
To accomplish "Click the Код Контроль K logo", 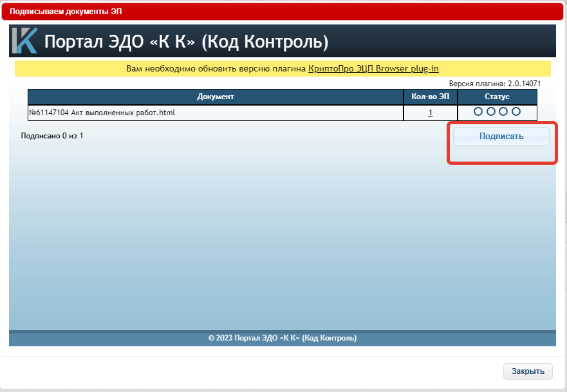I will coord(24,41).
